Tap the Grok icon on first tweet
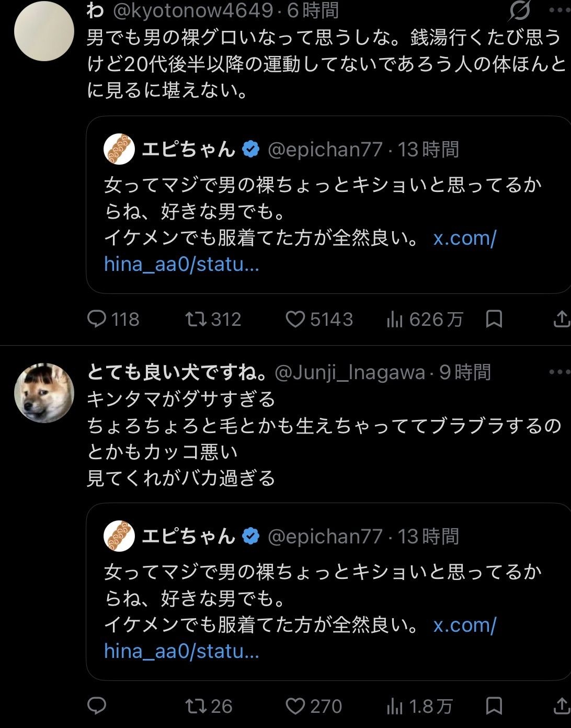This screenshot has height=728, width=571. [519, 10]
